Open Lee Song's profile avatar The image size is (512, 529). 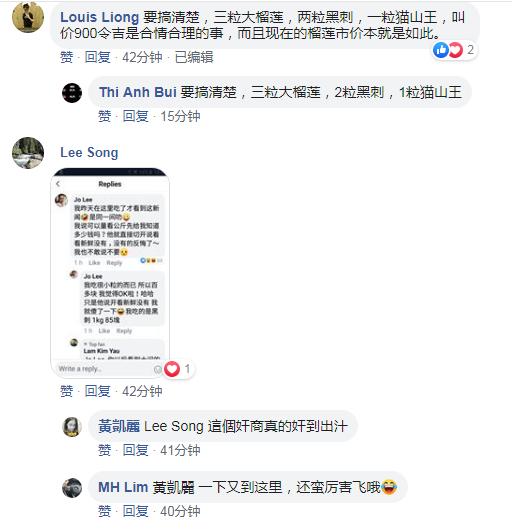point(28,153)
